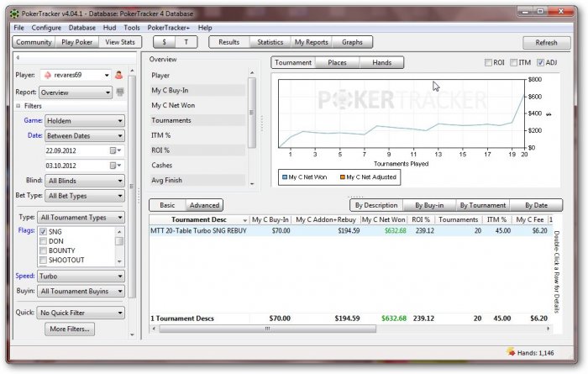Open the Bet Type dropdown showing All Bet Types
The width and height of the screenshot is (588, 374).
pos(85,196)
